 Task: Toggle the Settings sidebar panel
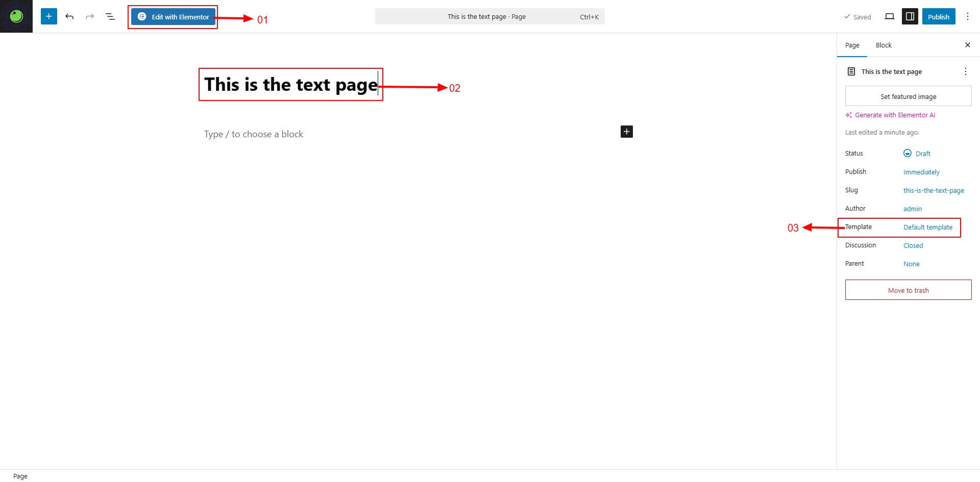click(x=910, y=16)
